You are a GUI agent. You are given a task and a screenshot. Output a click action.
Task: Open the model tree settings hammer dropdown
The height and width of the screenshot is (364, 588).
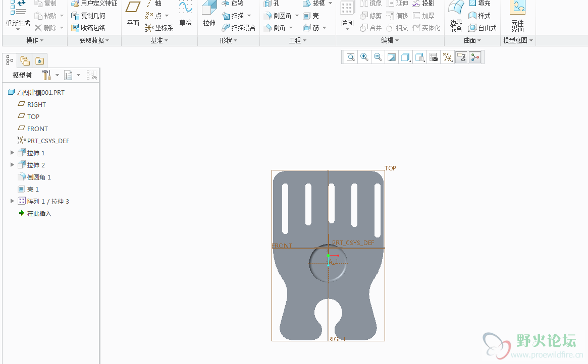(x=58, y=75)
